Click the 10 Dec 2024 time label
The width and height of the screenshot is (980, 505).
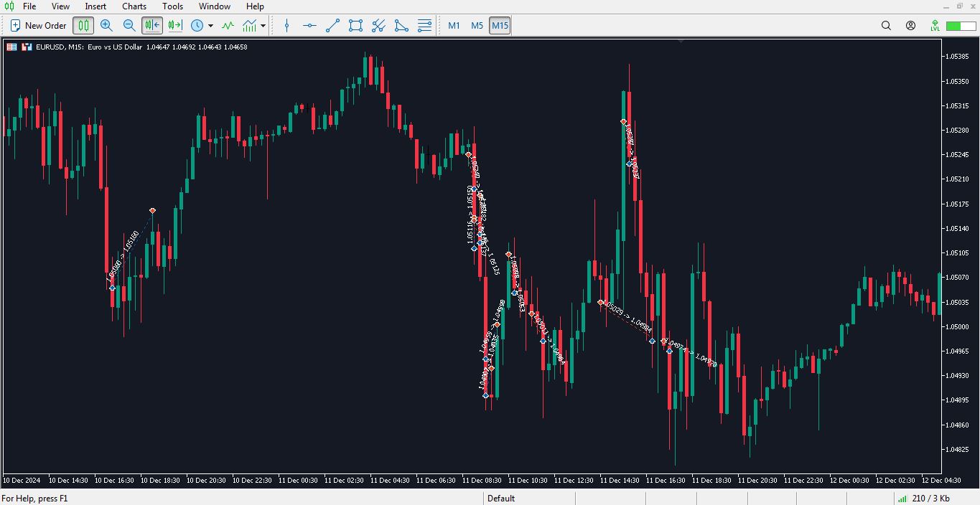click(x=22, y=480)
